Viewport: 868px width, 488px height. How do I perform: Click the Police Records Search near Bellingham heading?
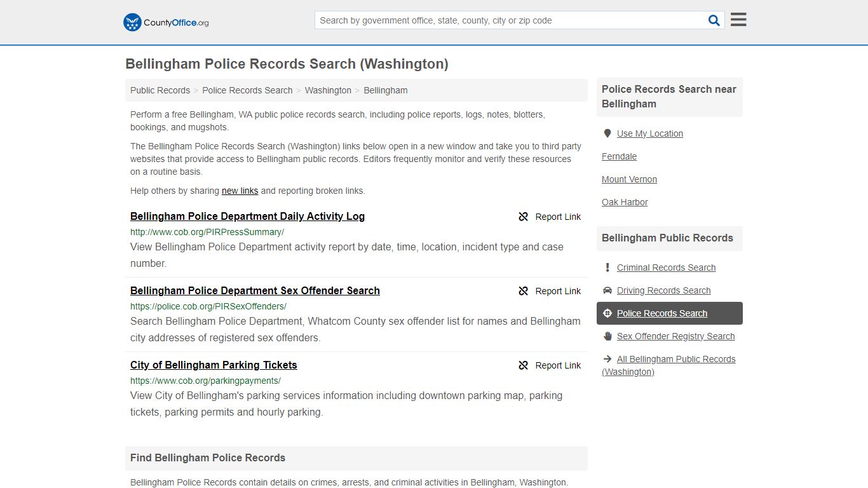(x=669, y=97)
